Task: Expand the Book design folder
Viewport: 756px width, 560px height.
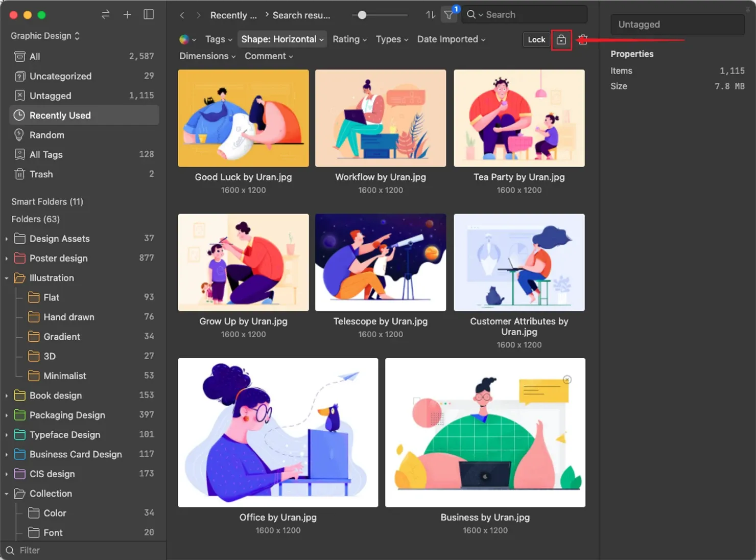Action: coord(6,395)
